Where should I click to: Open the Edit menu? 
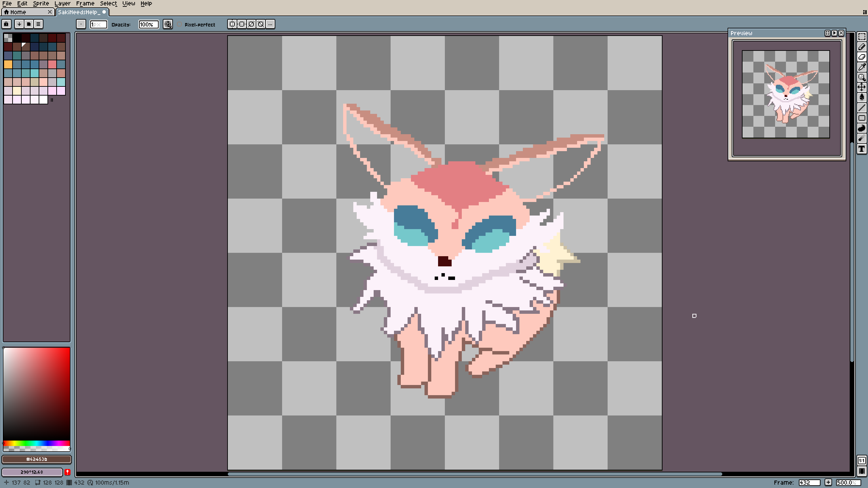coord(22,3)
